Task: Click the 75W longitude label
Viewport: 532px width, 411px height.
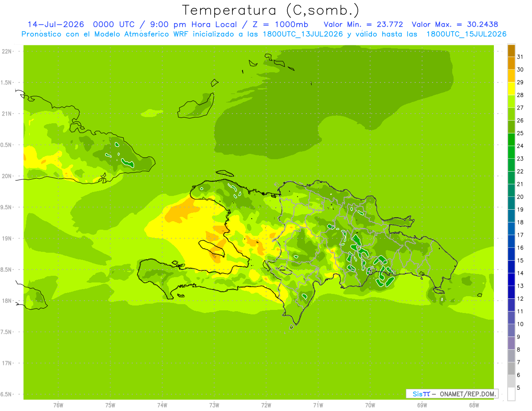Action: (110, 405)
